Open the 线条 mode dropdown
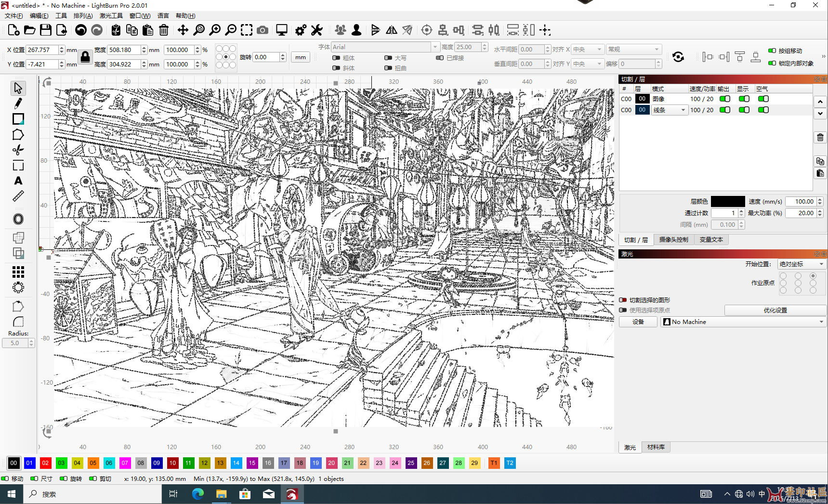Viewport: 828px width, 504px height. point(670,110)
